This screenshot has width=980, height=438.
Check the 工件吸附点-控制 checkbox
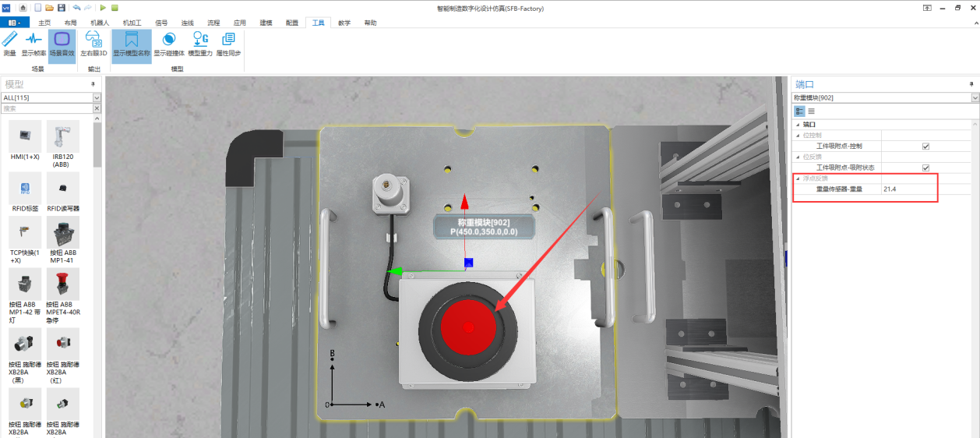pyautogui.click(x=925, y=146)
